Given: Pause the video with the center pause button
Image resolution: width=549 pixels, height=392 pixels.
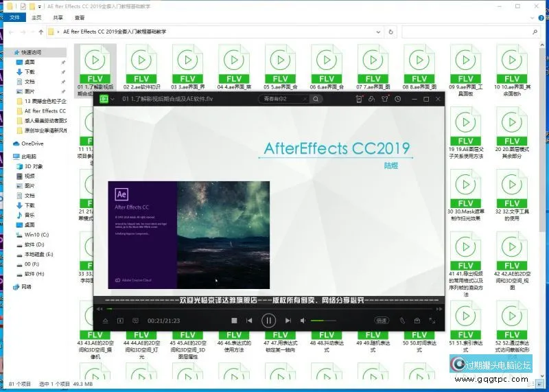Looking at the screenshot, I should pyautogui.click(x=268, y=320).
